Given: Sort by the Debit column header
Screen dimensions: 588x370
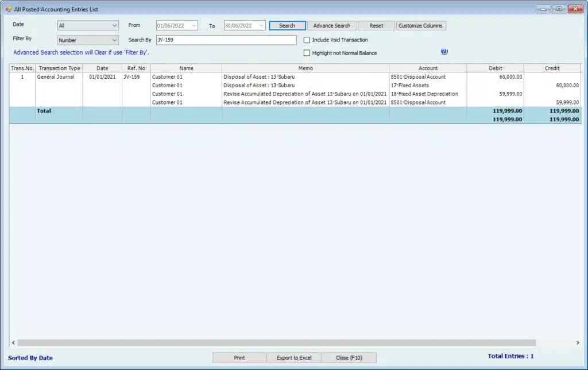Looking at the screenshot, I should (x=495, y=68).
